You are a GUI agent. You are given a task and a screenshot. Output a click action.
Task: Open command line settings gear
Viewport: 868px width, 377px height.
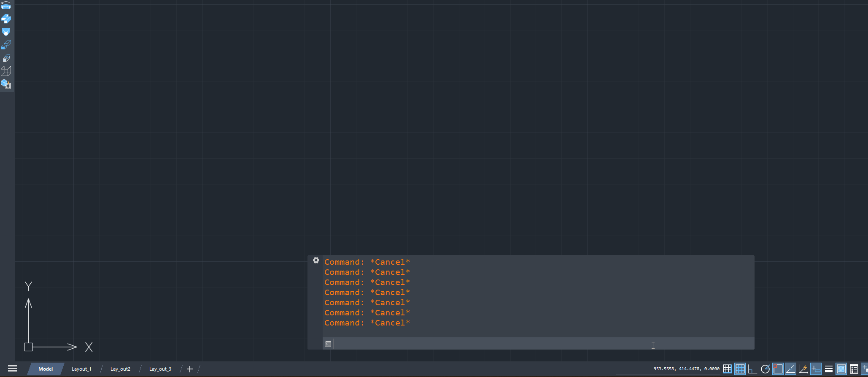tap(316, 260)
